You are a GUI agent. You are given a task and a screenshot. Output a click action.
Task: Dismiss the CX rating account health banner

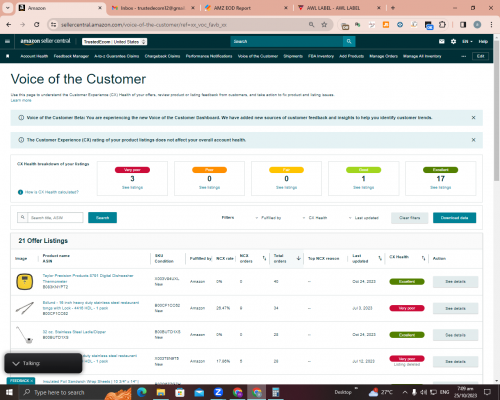[473, 140]
